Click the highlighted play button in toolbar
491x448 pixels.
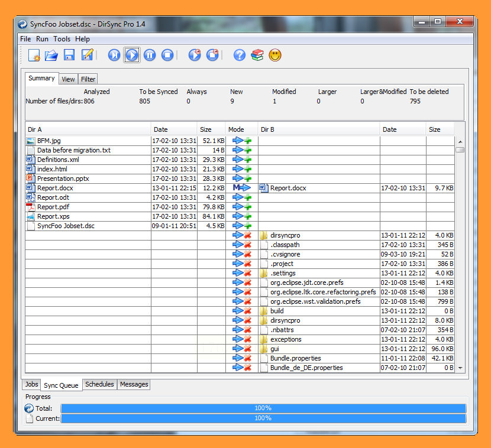coord(131,56)
